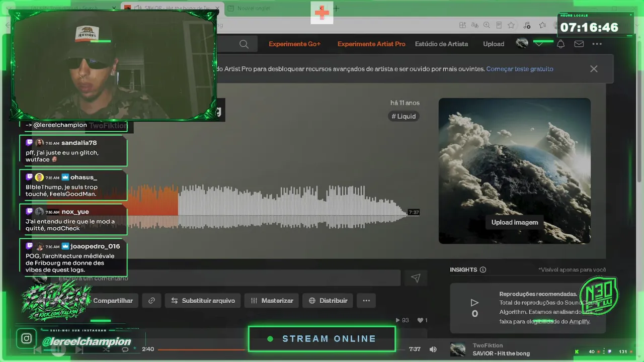The width and height of the screenshot is (644, 362).
Task: Open the notifications bell icon
Action: tap(560, 44)
